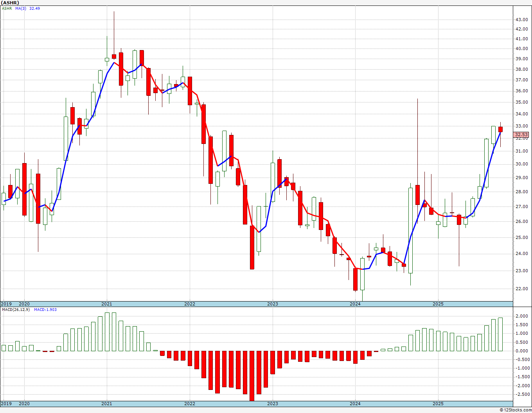Choose the 36.00 price axis label

point(521,91)
